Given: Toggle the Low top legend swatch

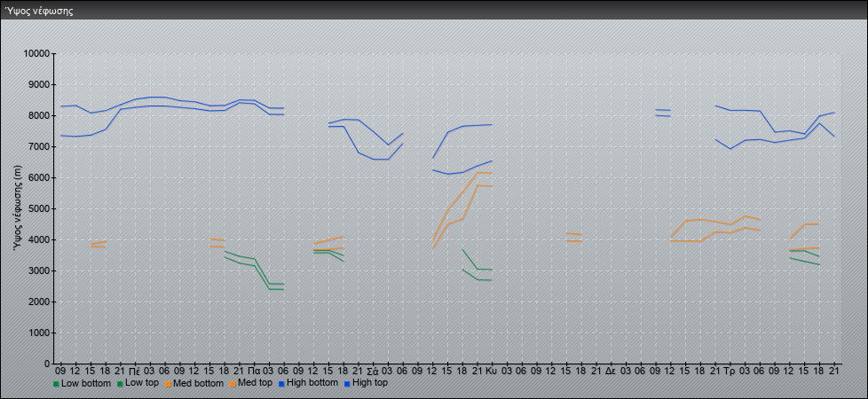Looking at the screenshot, I should tap(120, 383).
